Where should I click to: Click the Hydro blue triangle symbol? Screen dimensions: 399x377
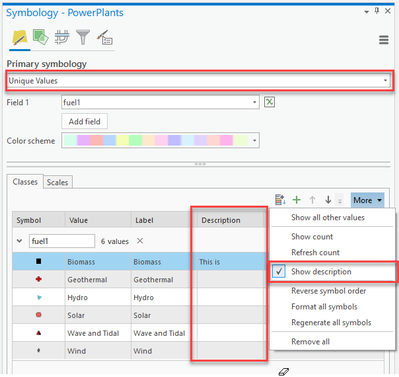coord(39,297)
